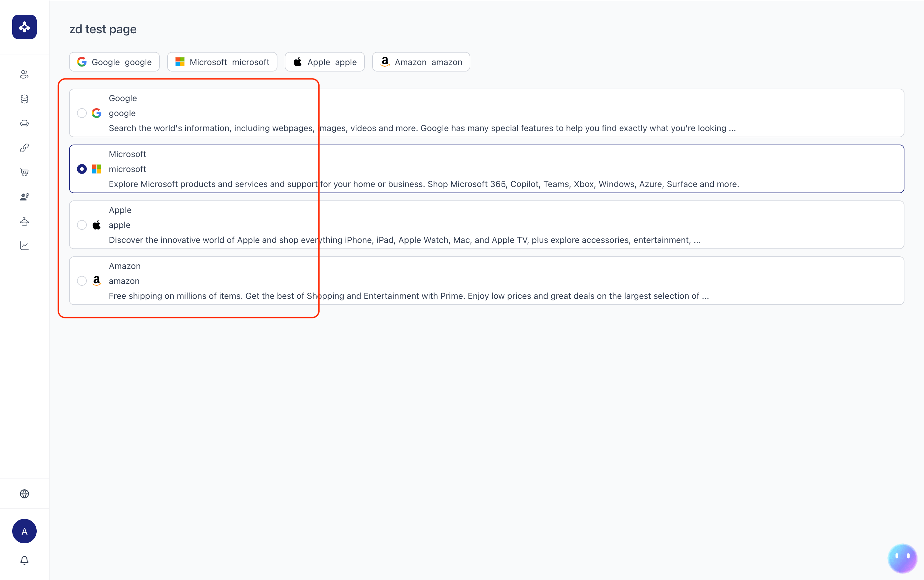Open the chain link icon in the sidebar
Screen dimensions: 924x580
point(24,148)
